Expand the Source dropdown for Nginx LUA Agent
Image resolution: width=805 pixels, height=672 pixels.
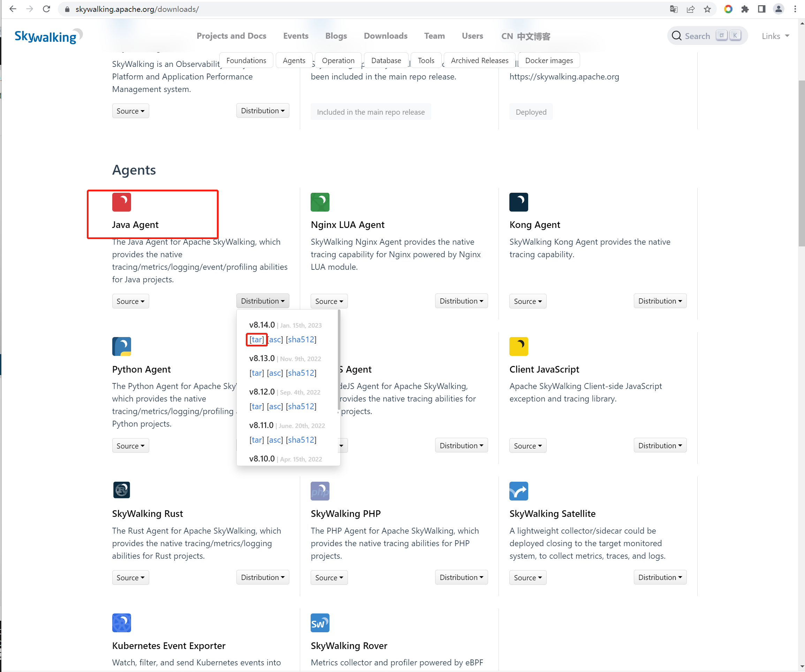(328, 301)
